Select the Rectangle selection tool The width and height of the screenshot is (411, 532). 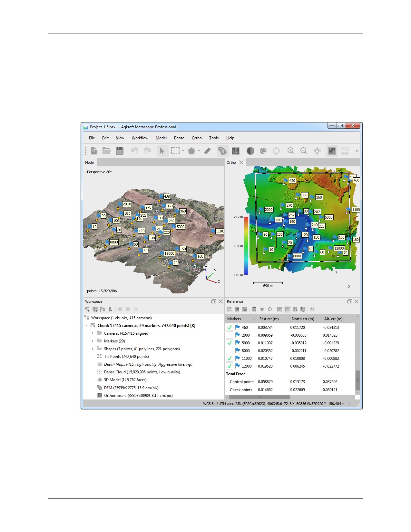click(175, 151)
